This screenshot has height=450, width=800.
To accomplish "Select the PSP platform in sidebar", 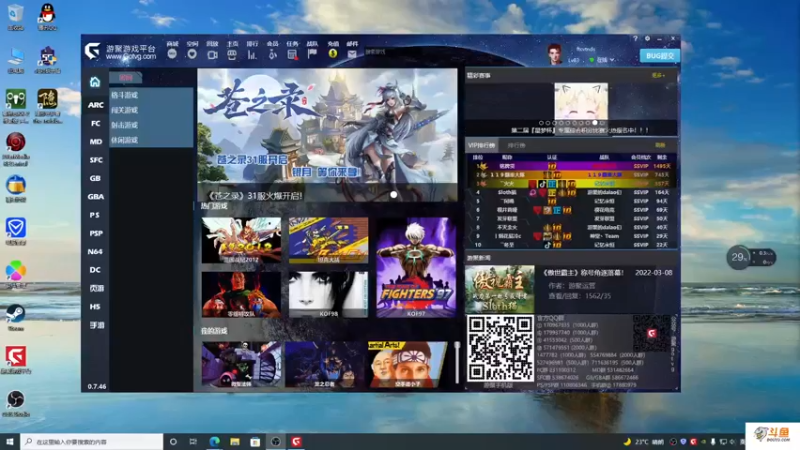I will click(x=96, y=234).
